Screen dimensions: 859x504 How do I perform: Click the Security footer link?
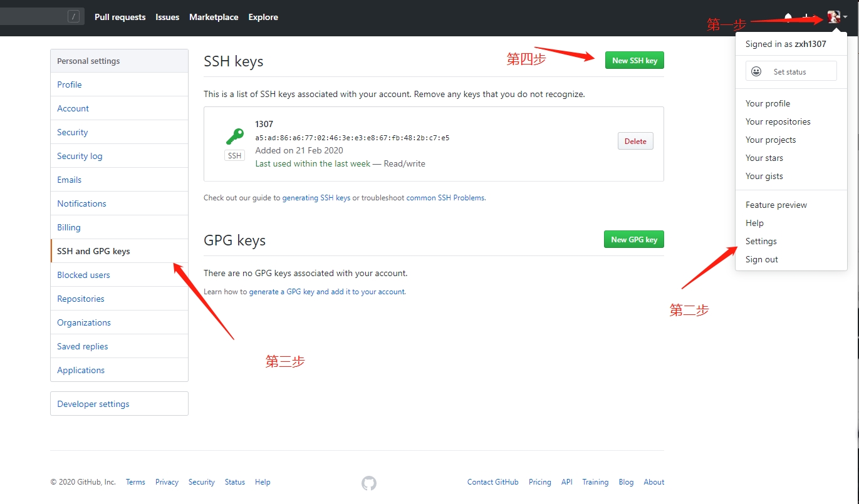[202, 482]
